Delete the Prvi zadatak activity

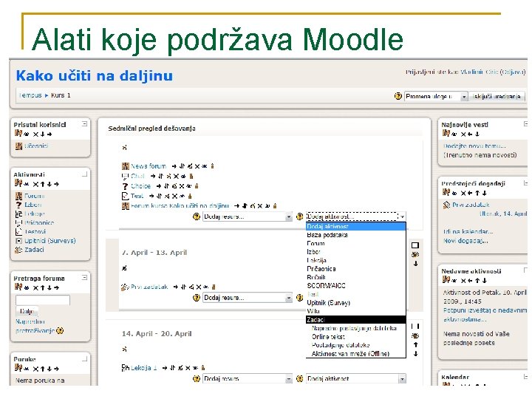point(199,287)
